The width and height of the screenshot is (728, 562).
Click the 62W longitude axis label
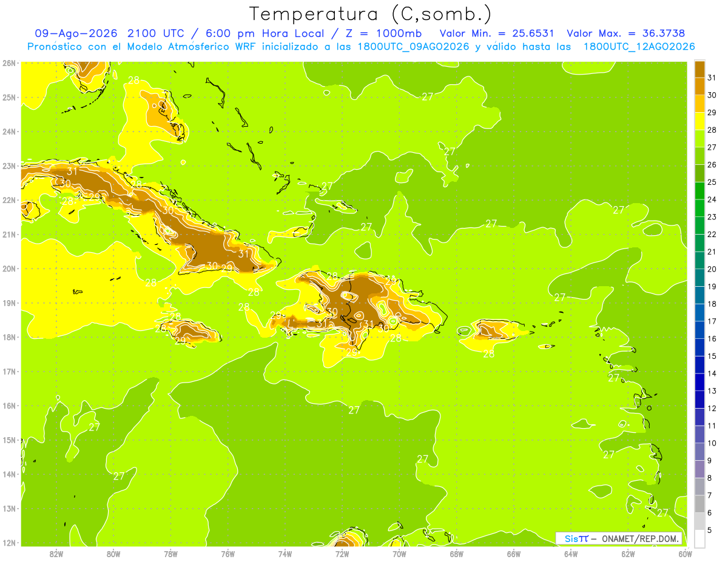(x=628, y=554)
